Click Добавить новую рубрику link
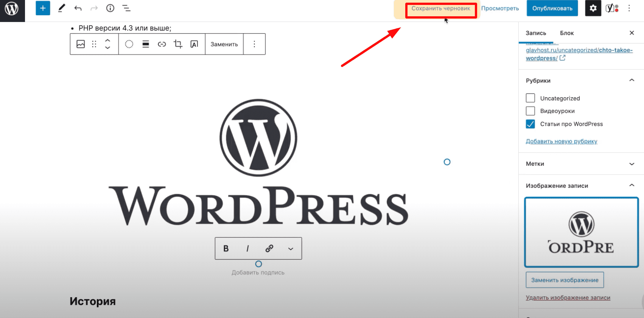The height and width of the screenshot is (318, 644). tap(562, 141)
